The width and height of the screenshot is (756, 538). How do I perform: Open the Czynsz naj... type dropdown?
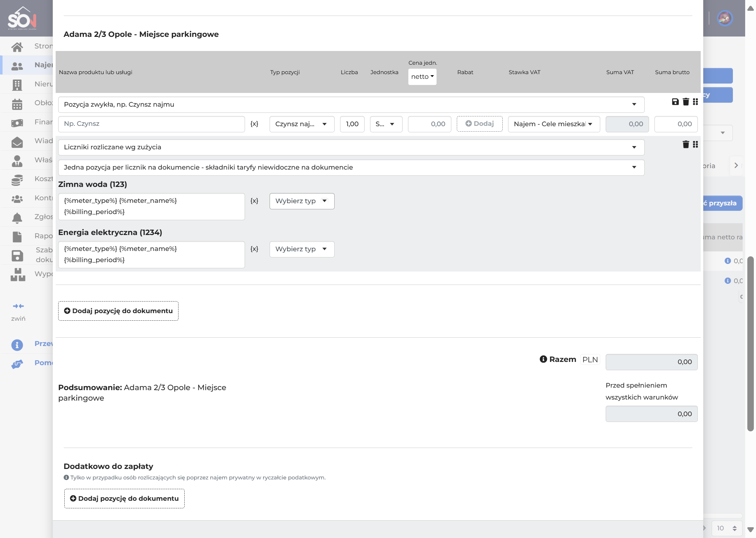(302, 124)
